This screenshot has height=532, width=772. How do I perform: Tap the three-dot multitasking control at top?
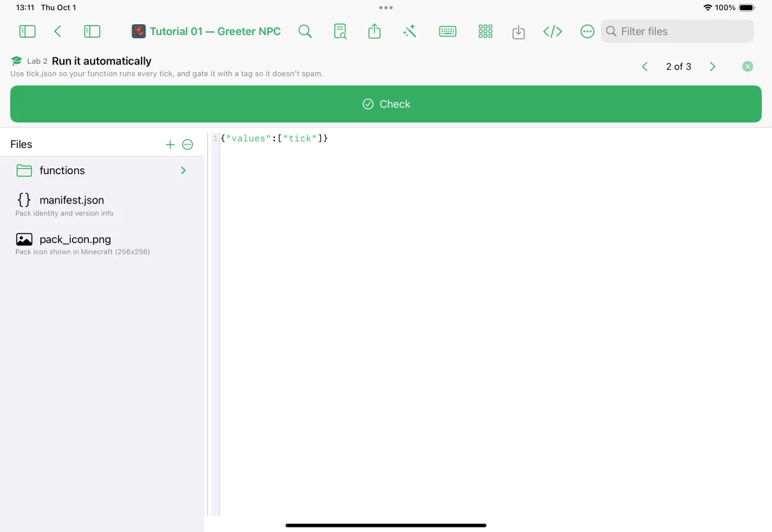[x=386, y=8]
